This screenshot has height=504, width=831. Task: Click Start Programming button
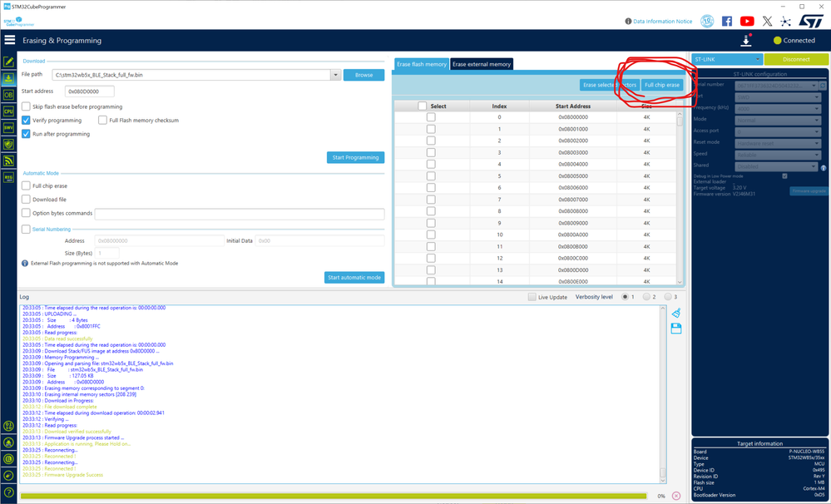[356, 157]
